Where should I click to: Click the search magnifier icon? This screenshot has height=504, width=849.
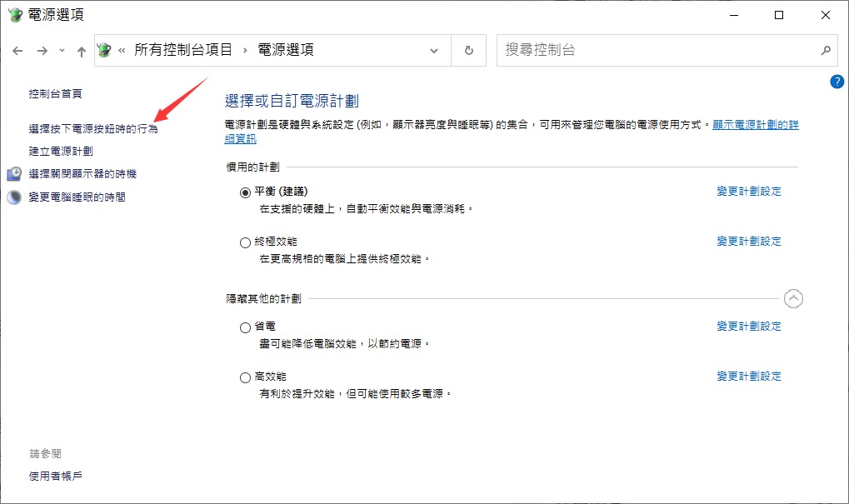826,50
